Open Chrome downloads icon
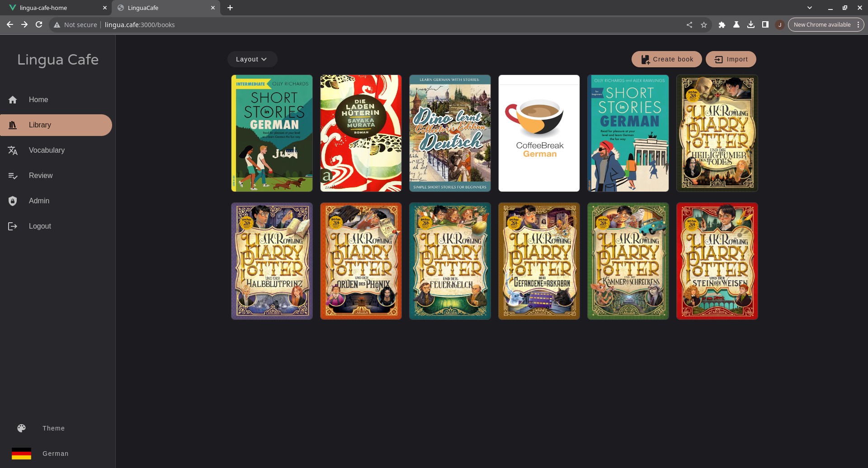 (x=751, y=25)
